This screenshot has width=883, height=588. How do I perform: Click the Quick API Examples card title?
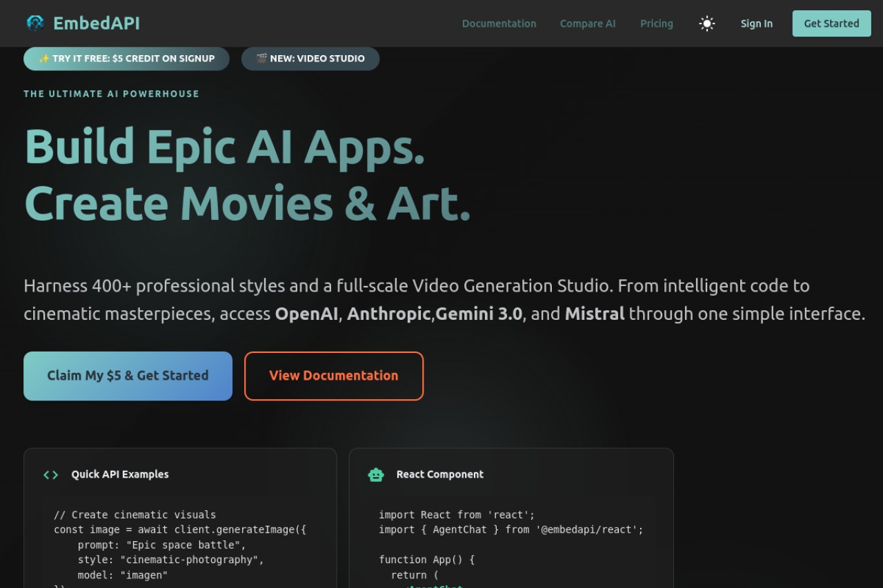[120, 474]
